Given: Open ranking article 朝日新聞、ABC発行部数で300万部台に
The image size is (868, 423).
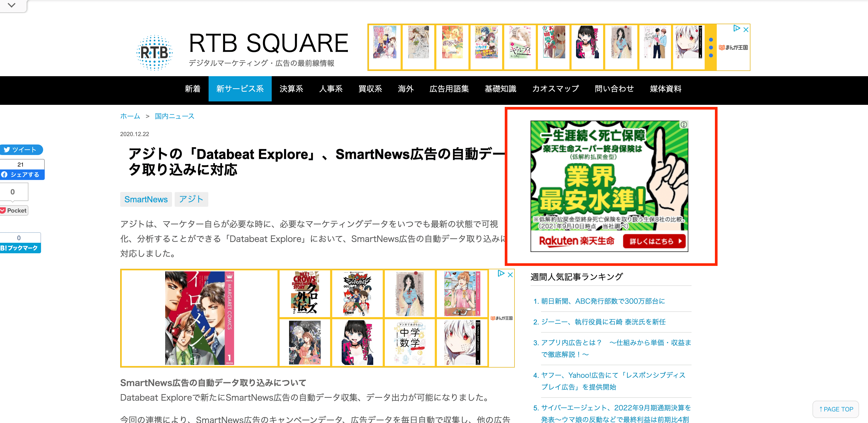Looking at the screenshot, I should (603, 301).
